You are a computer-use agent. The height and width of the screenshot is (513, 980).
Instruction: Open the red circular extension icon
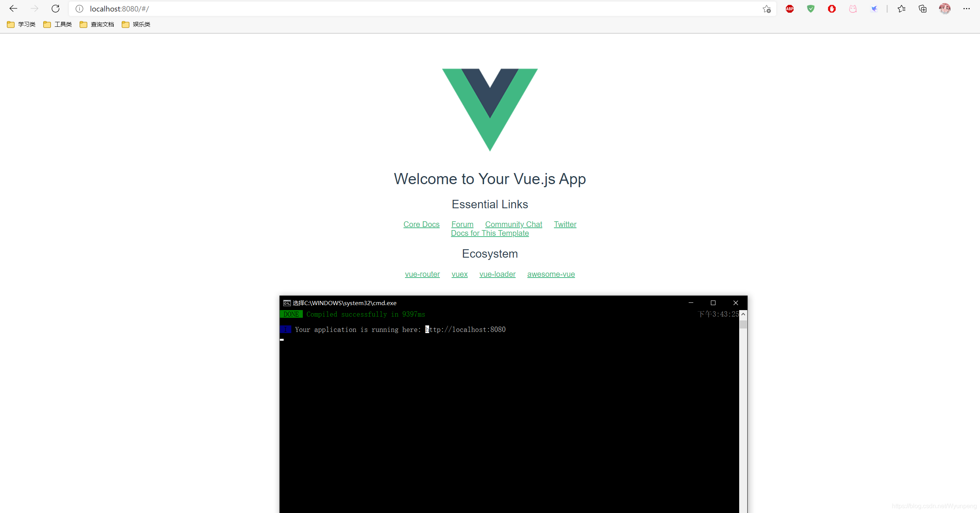(x=832, y=9)
